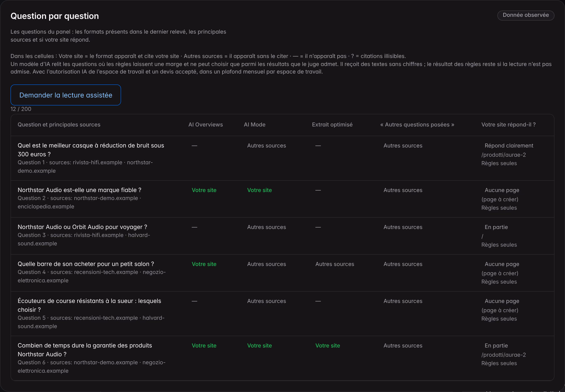This screenshot has width=565, height=392.
Task: Click Votre site in AI Overviews for Question 6
Action: 204,346
